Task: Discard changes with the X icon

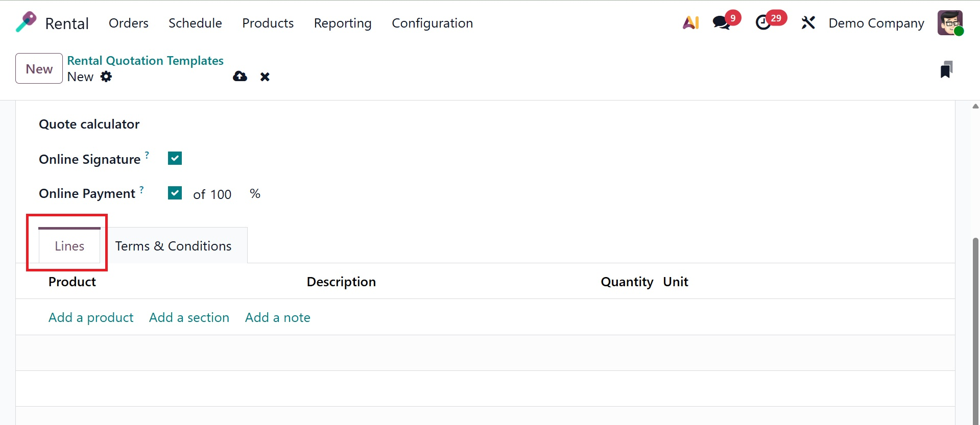Action: [x=265, y=77]
